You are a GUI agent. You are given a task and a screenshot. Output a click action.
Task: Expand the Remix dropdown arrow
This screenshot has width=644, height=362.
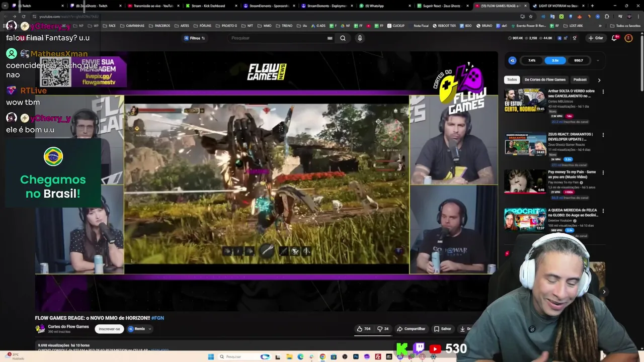coord(149,329)
